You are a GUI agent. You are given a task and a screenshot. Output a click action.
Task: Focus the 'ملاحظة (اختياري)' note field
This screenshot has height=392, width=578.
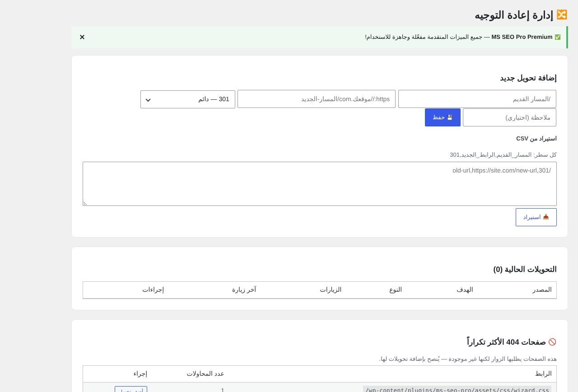click(509, 117)
